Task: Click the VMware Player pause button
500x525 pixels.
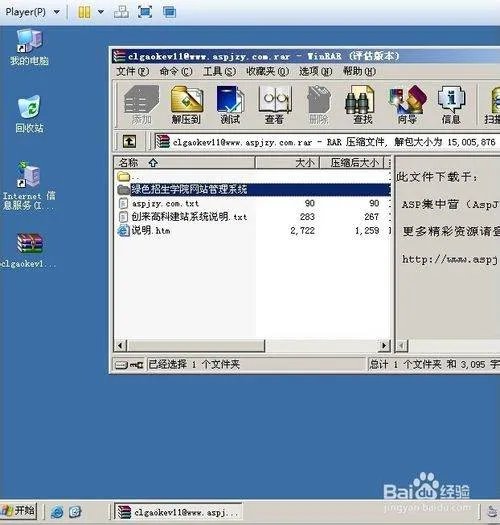Action: (x=84, y=12)
